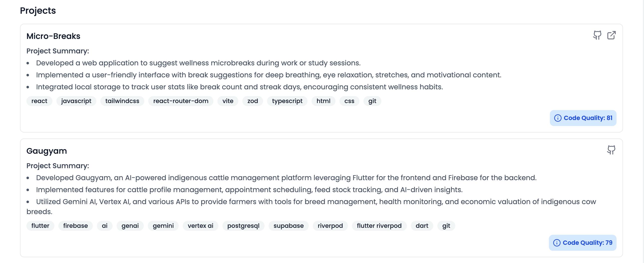Viewport: 644px width, 263px height.
Task: Click the Code Quality: 79 badge
Action: click(x=587, y=243)
